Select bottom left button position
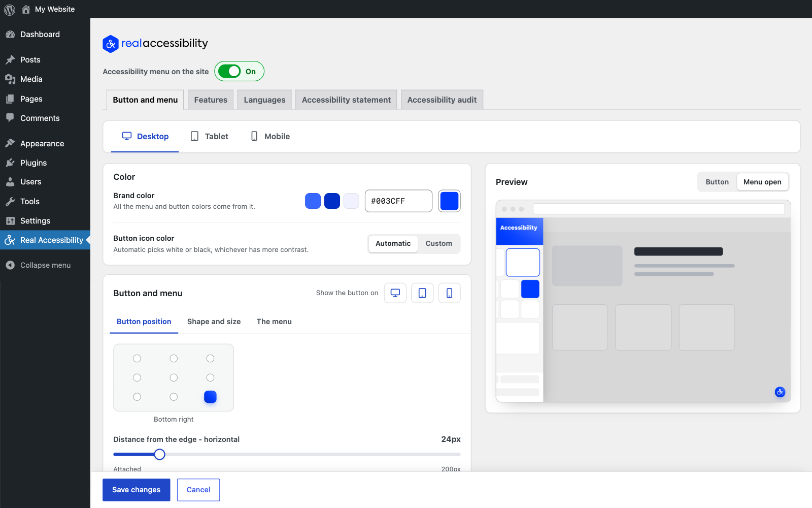 pyautogui.click(x=137, y=397)
